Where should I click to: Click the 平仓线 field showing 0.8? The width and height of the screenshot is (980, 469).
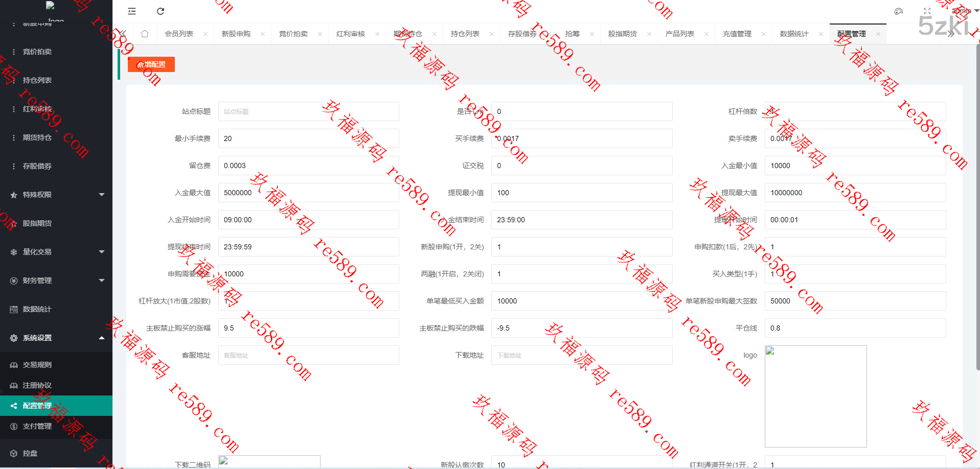[855, 328]
